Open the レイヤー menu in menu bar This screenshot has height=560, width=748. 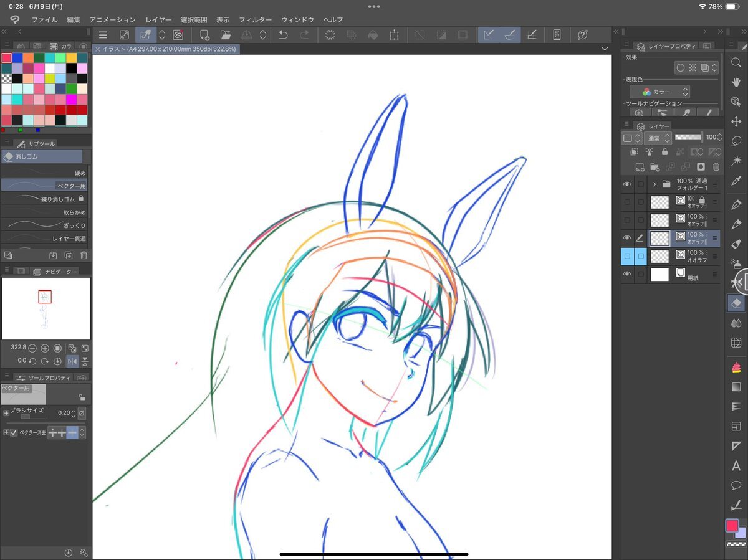[x=158, y=20]
